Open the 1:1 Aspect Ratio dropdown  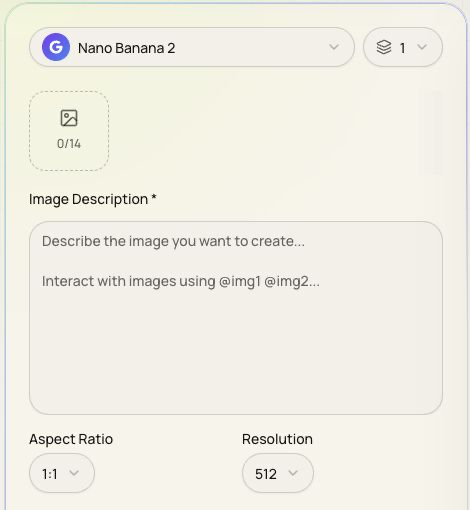(62, 473)
